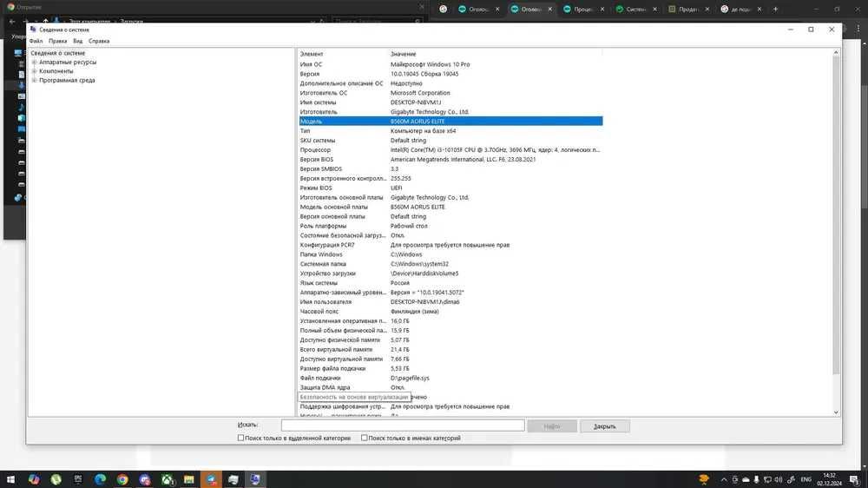This screenshot has width=868, height=488.
Task: Switch to the Продат browser tab
Action: tap(688, 9)
